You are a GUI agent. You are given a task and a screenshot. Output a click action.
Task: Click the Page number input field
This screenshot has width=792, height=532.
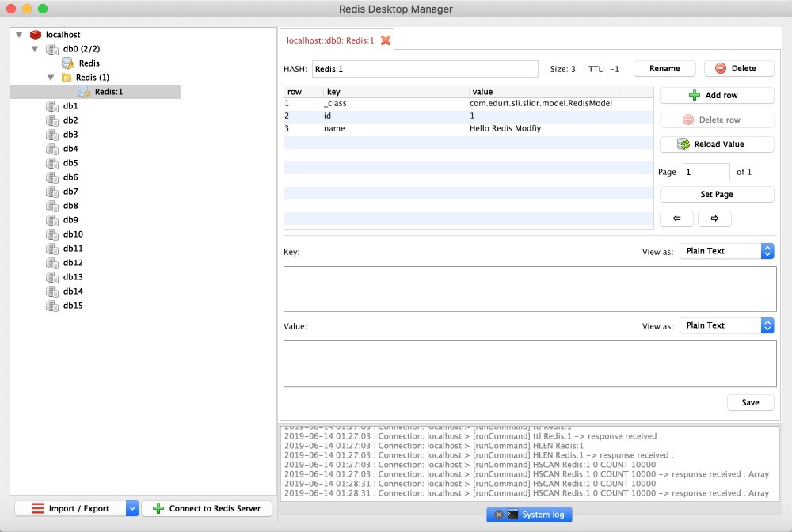pos(706,172)
